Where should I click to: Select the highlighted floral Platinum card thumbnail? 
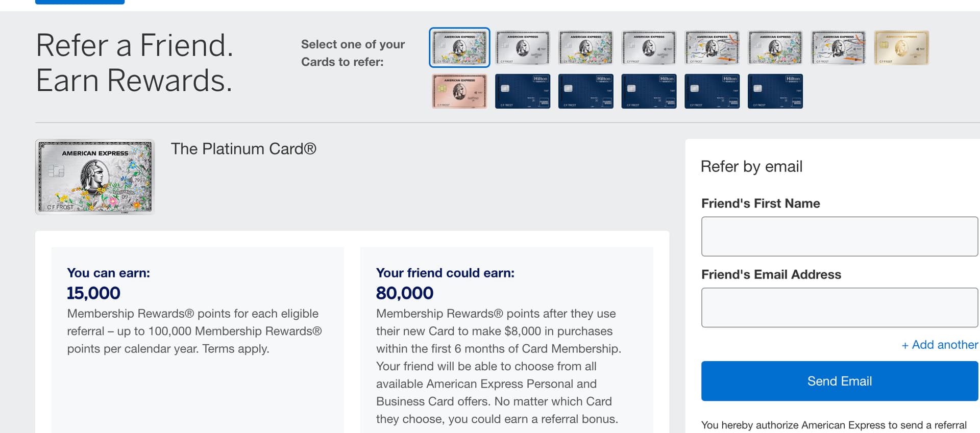point(459,47)
